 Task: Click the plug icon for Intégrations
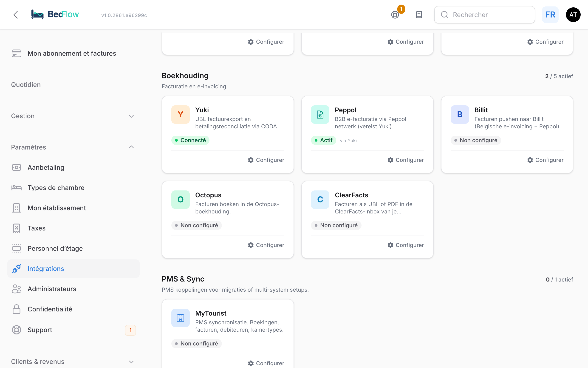[x=17, y=268]
